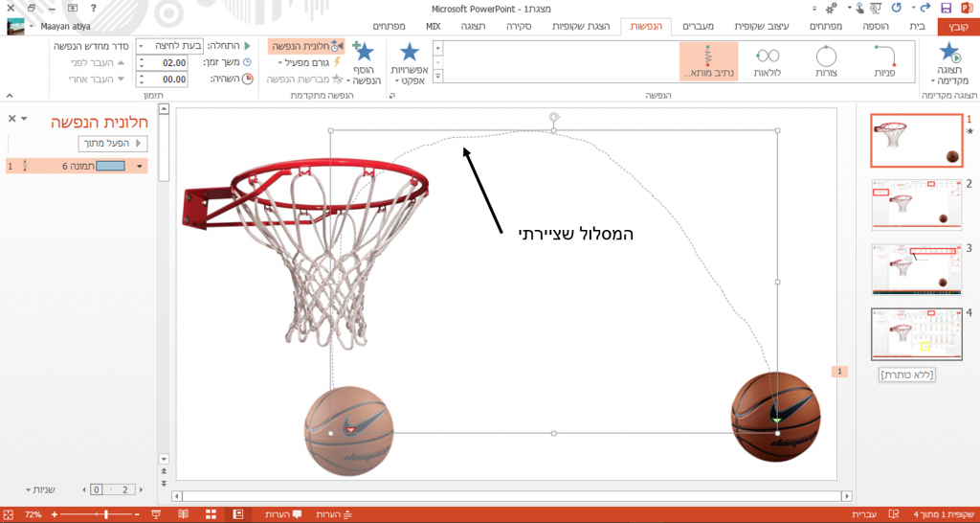Image resolution: width=980 pixels, height=523 pixels.
Task: Click the zoom in plus button
Action: 55,514
